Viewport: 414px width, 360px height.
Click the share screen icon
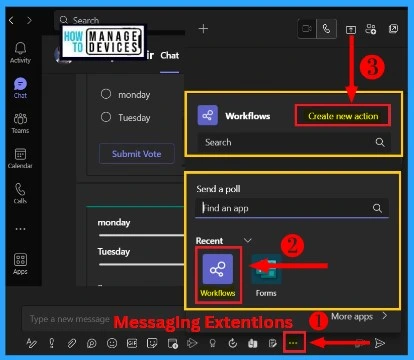(x=351, y=30)
